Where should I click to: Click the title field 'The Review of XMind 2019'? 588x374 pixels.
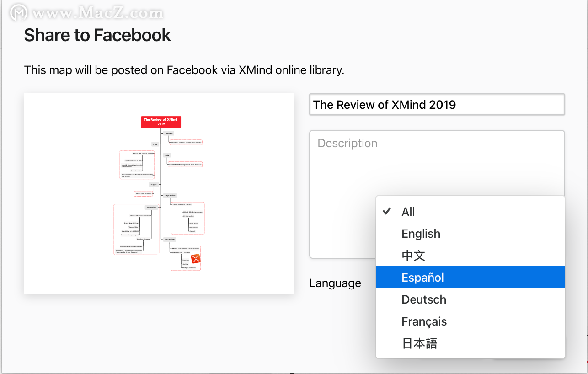(437, 105)
